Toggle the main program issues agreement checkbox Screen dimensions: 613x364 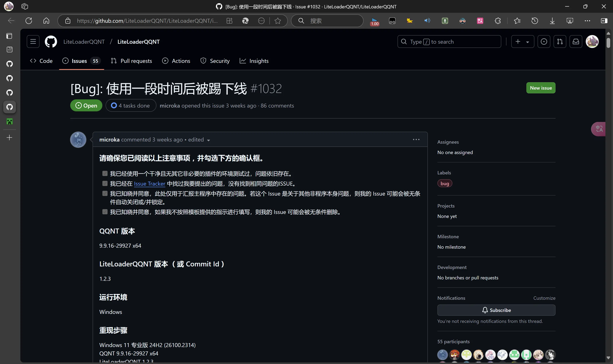click(x=105, y=194)
